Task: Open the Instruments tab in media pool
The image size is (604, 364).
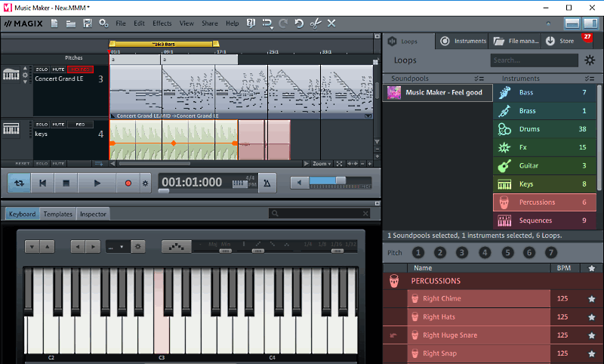Action: pos(462,42)
